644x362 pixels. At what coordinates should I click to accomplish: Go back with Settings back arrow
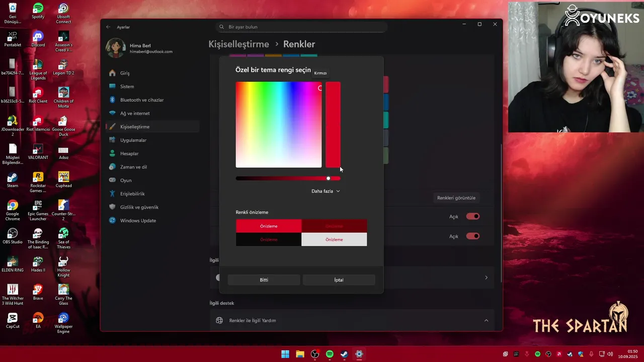coord(108,27)
